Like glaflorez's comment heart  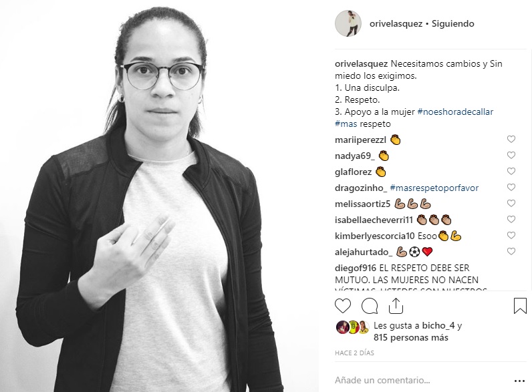point(511,171)
